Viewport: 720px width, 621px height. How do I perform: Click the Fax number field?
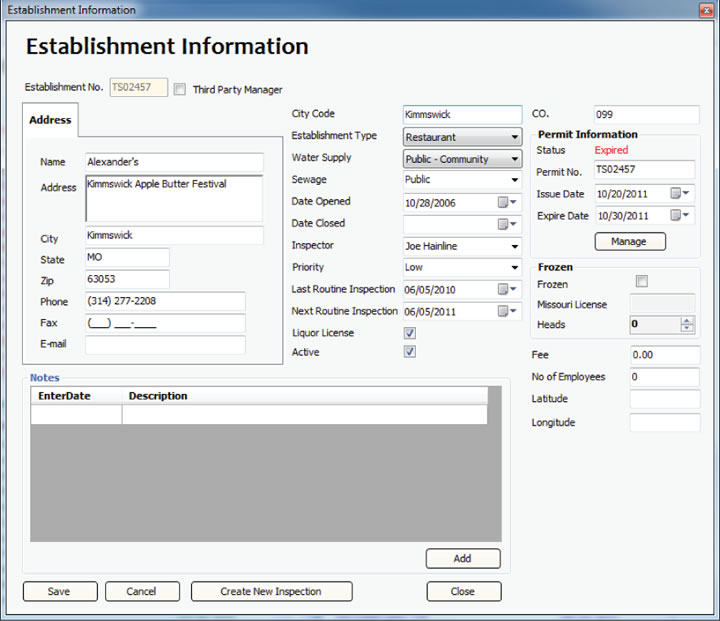[x=165, y=323]
